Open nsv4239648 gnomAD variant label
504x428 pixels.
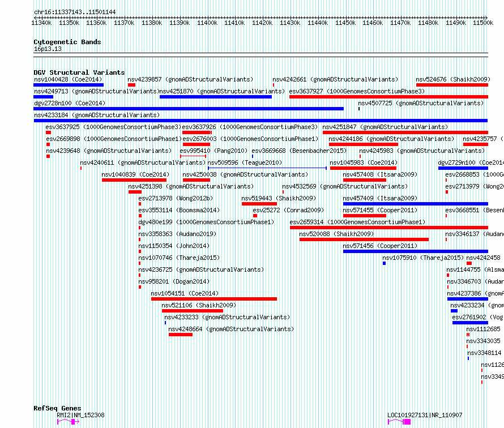pos(109,151)
